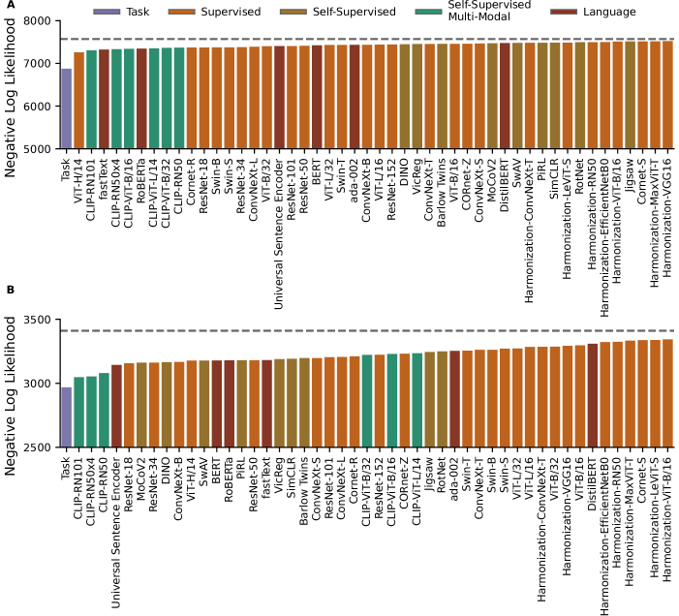679x616 pixels.
Task: Select the 'Supervised' legend label
Action: (231, 12)
